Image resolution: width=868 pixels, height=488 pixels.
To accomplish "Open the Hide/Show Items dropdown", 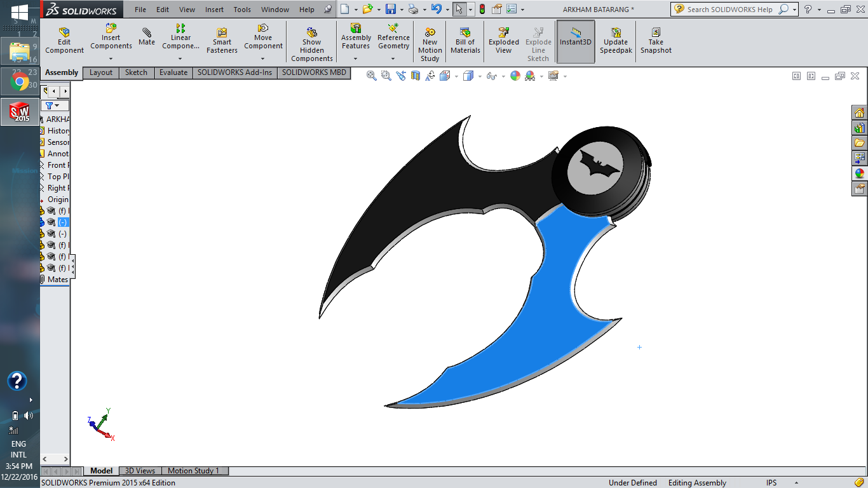I will (503, 76).
